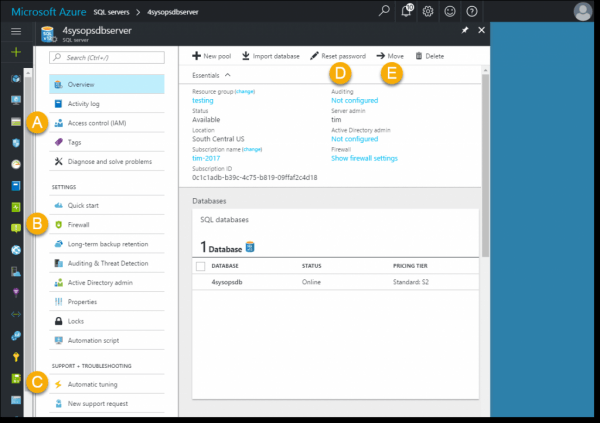Image resolution: width=600 pixels, height=423 pixels.
Task: Click the Microsoft Azure logo text
Action: [x=49, y=12]
